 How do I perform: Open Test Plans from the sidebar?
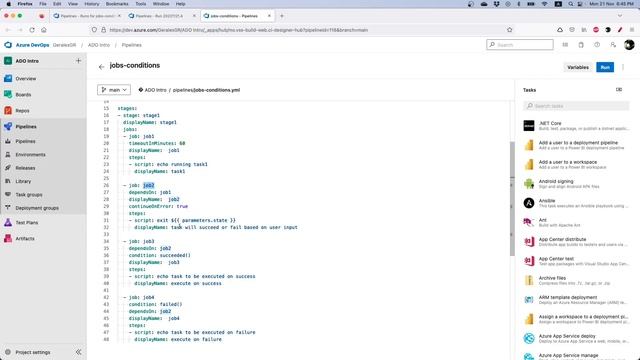[27, 222]
